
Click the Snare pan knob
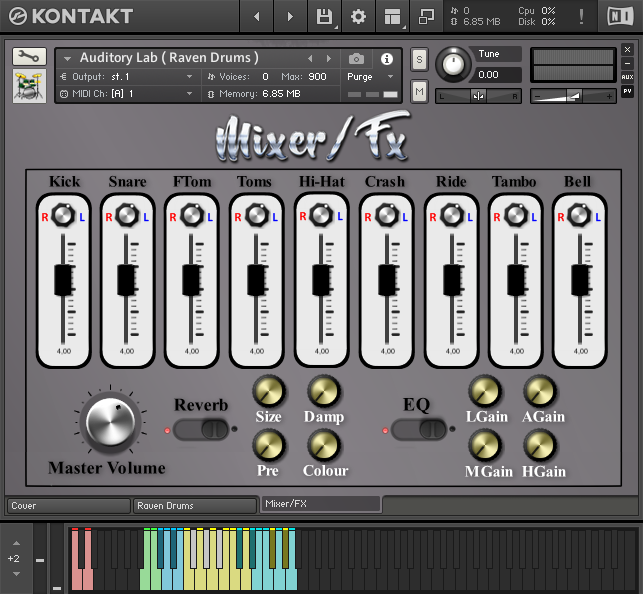coord(127,215)
